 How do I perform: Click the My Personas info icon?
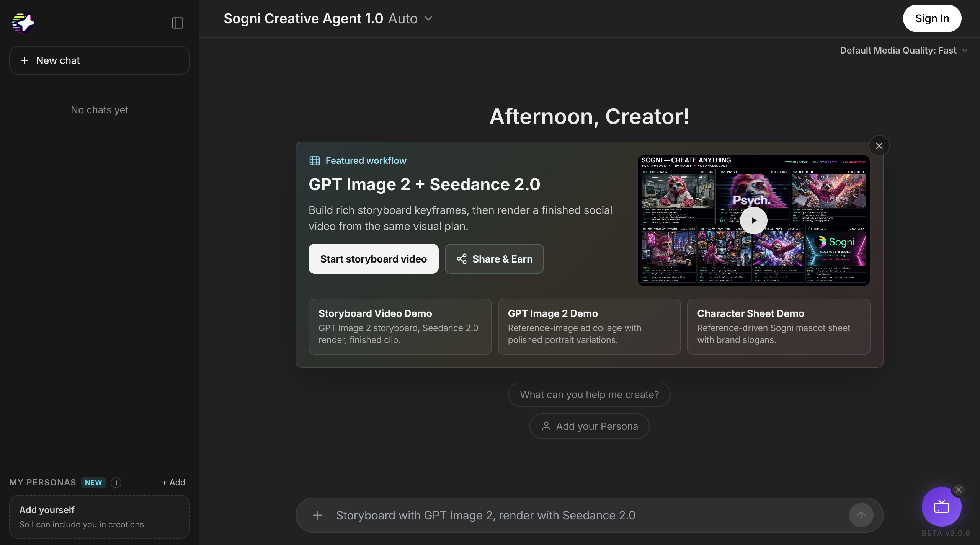(x=116, y=482)
